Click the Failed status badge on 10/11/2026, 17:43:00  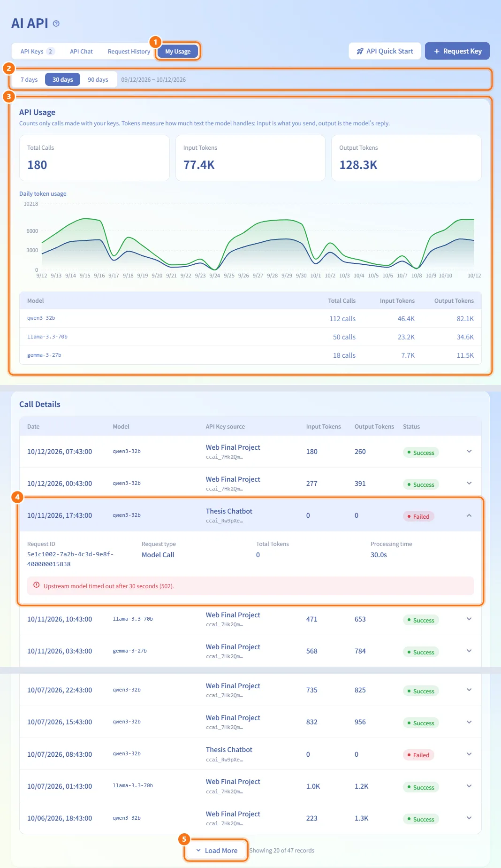click(418, 516)
